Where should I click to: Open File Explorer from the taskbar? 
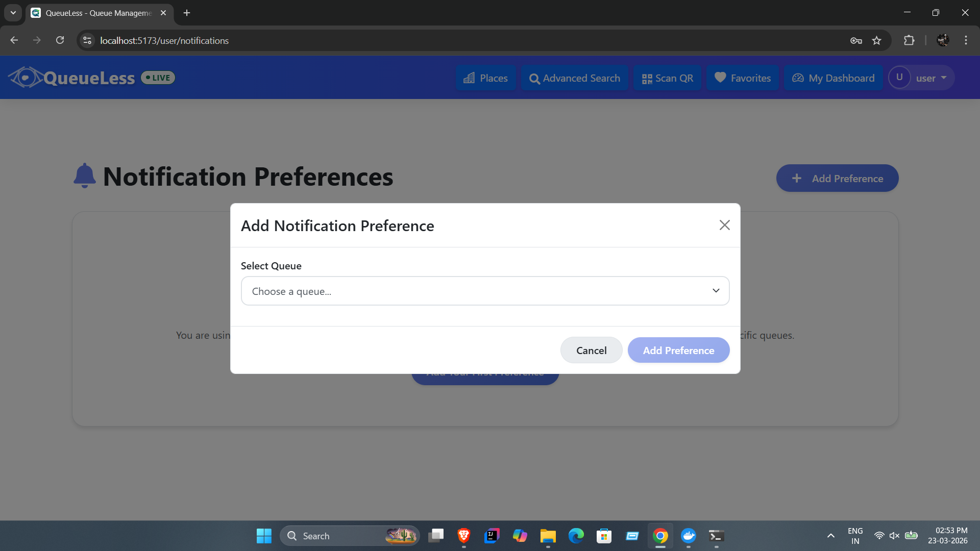548,536
